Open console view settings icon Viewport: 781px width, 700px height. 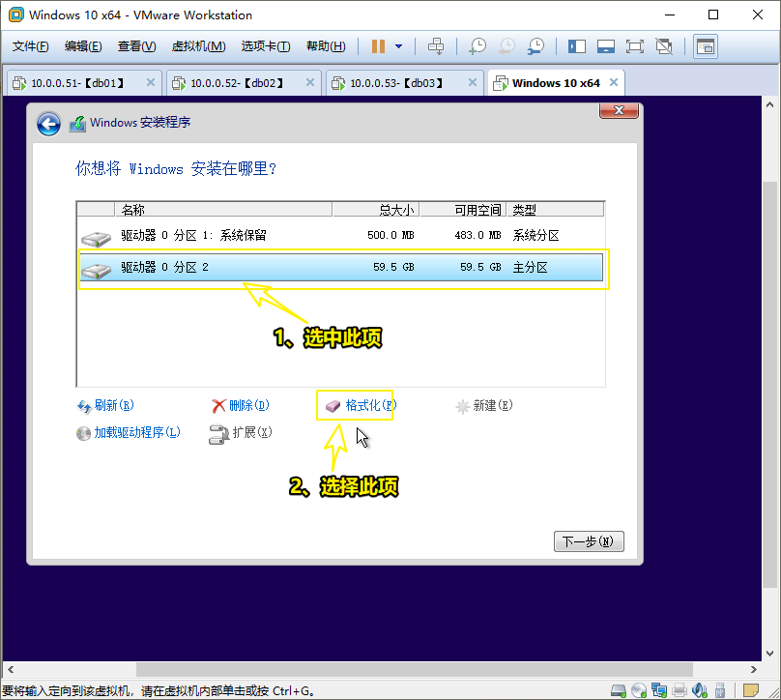click(706, 46)
